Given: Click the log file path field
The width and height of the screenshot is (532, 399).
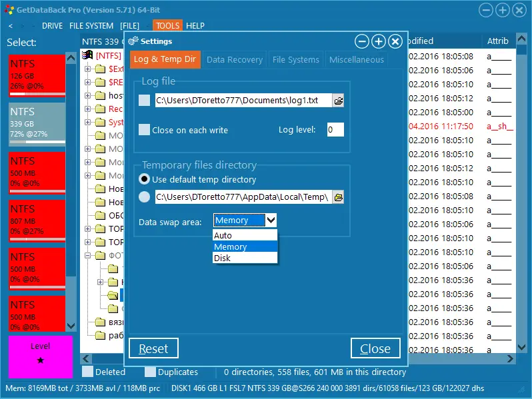Looking at the screenshot, I should (243, 101).
